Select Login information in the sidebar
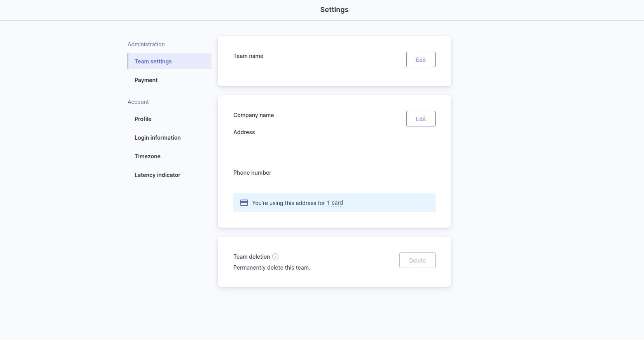The height and width of the screenshot is (340, 644). tap(157, 138)
